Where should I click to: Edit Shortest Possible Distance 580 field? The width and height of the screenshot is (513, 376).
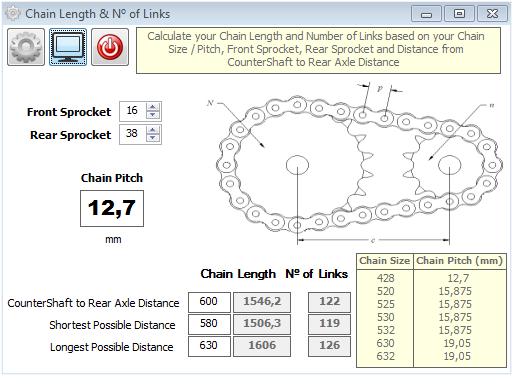(x=209, y=324)
